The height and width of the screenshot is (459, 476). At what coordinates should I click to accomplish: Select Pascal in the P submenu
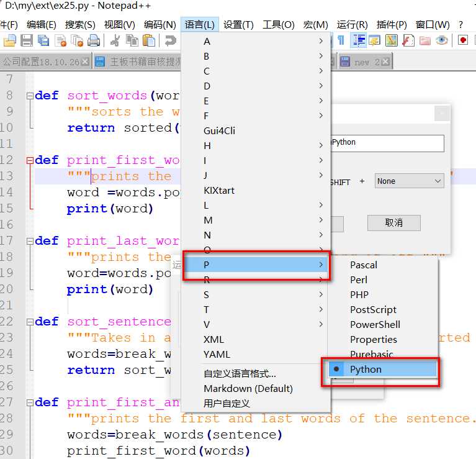382,265
